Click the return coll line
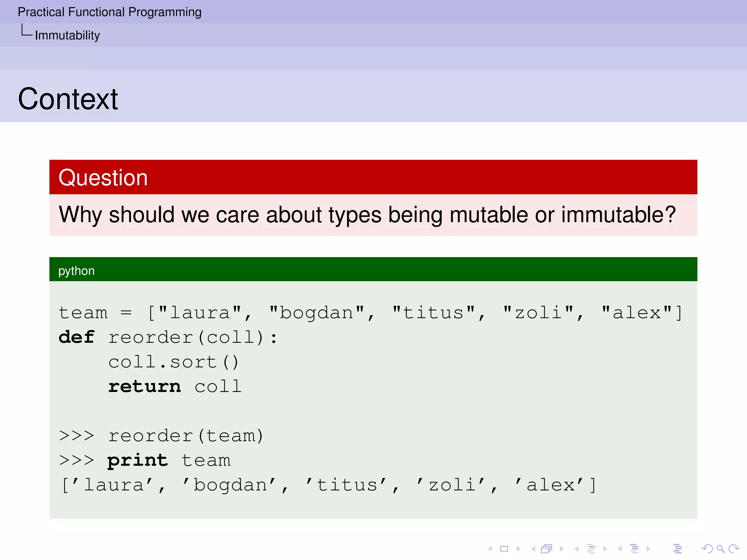The height and width of the screenshot is (560, 747). click(x=175, y=386)
